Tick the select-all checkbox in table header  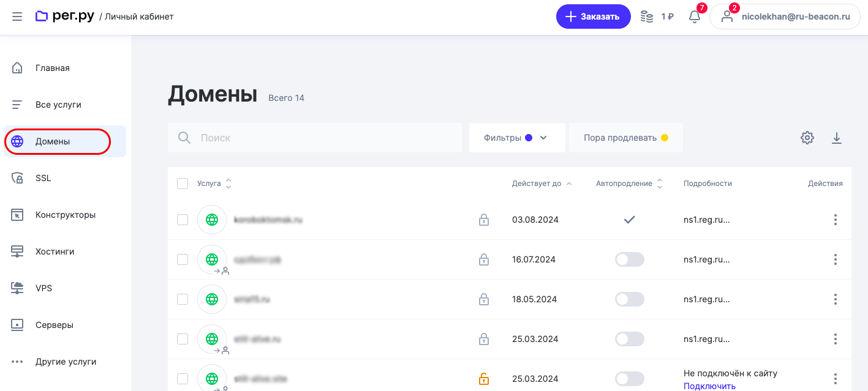click(183, 184)
